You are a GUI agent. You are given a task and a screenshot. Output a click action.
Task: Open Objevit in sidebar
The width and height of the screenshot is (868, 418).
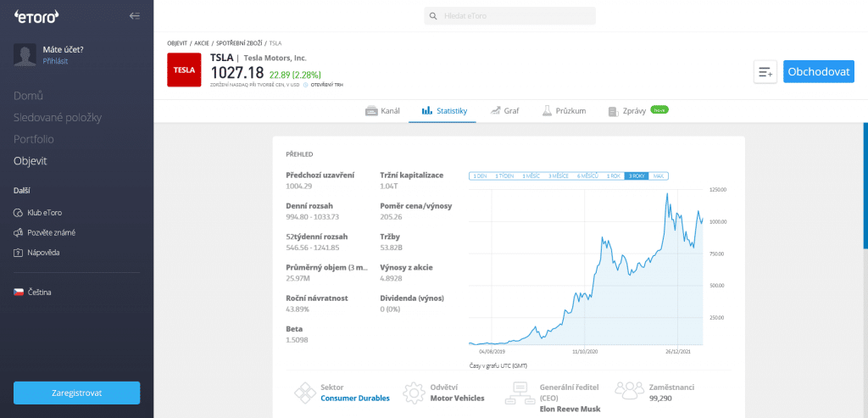(31, 161)
